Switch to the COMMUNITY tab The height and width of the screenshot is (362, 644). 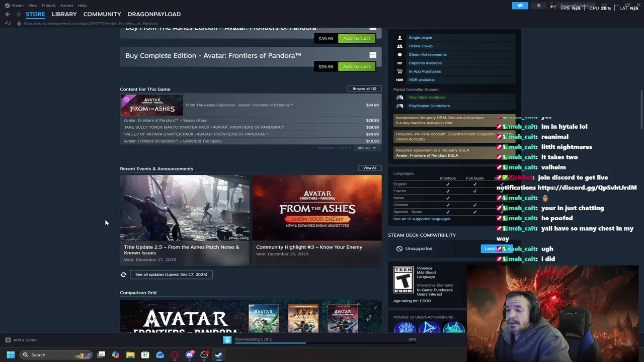click(x=102, y=14)
